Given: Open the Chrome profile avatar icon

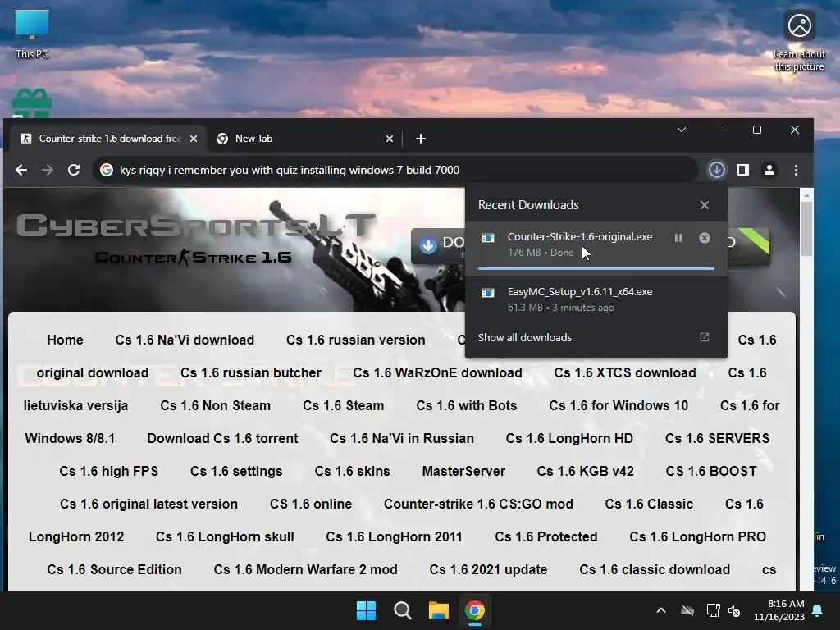Looking at the screenshot, I should pos(769,170).
